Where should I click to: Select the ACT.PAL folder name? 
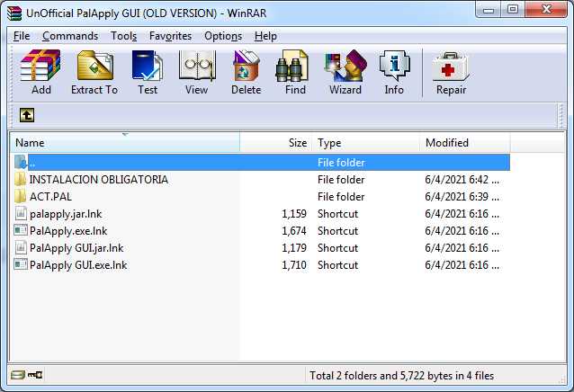click(50, 197)
